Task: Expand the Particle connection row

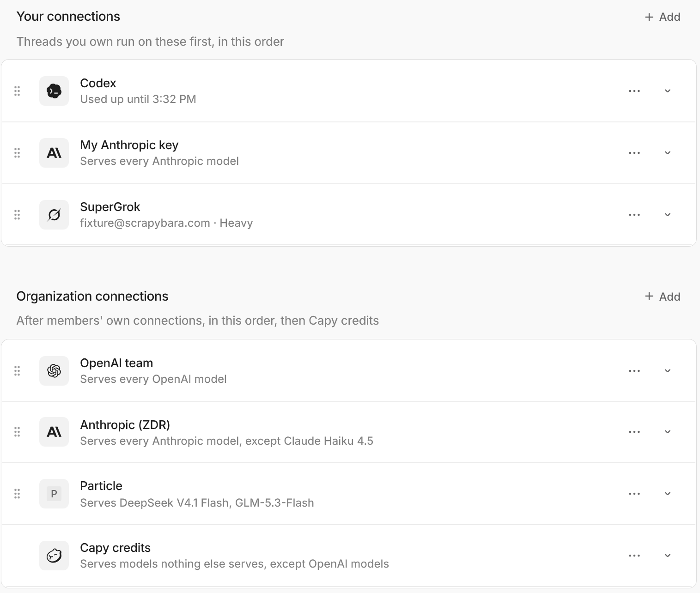Action: coord(668,494)
